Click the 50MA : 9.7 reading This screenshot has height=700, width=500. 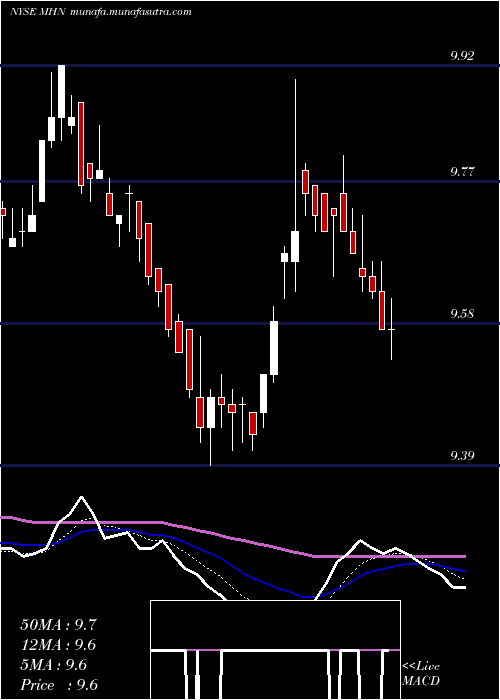coord(58,625)
